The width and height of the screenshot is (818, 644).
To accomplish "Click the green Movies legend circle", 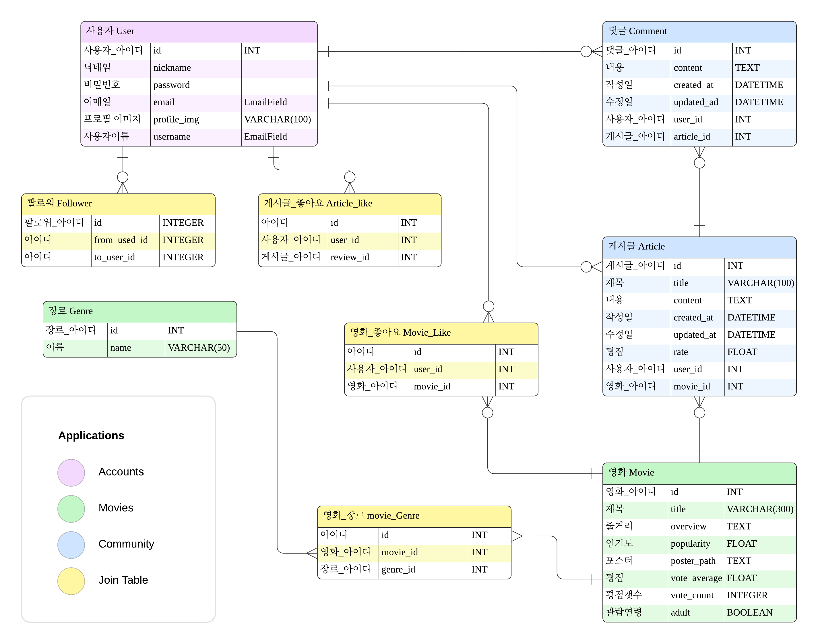I will (71, 509).
